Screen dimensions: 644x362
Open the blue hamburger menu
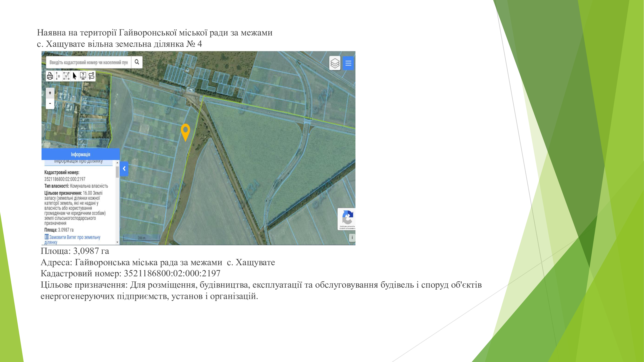[x=348, y=63]
